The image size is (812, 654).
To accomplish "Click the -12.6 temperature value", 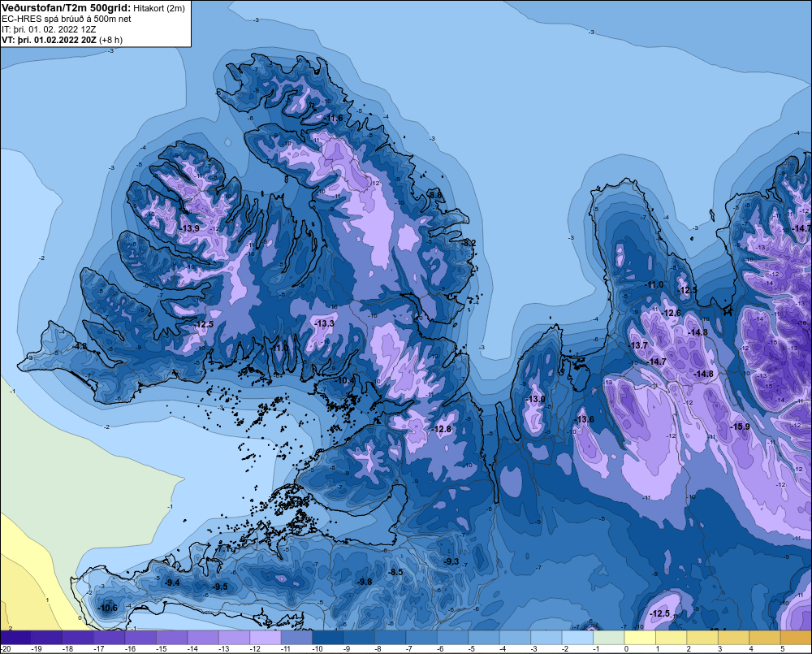I will [x=672, y=313].
